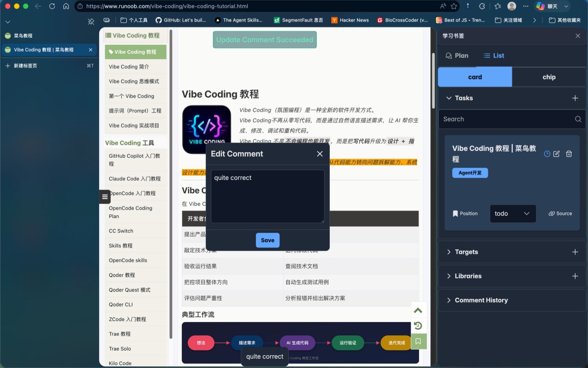Add a new library with plus icon
This screenshot has width=588, height=368.
(575, 276)
